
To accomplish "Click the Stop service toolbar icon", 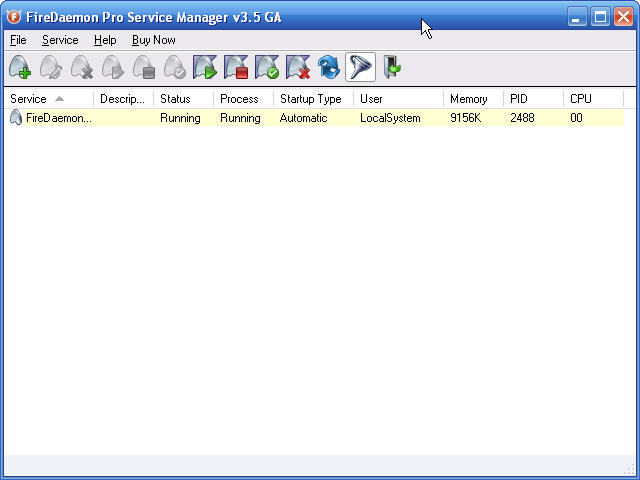I will (x=144, y=67).
